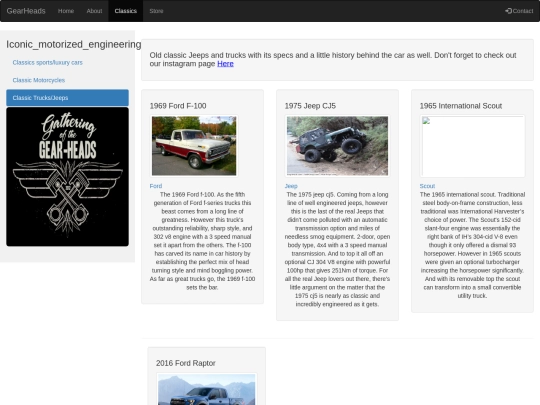Click the Gathering of the Gear-Heads poster

tap(68, 177)
